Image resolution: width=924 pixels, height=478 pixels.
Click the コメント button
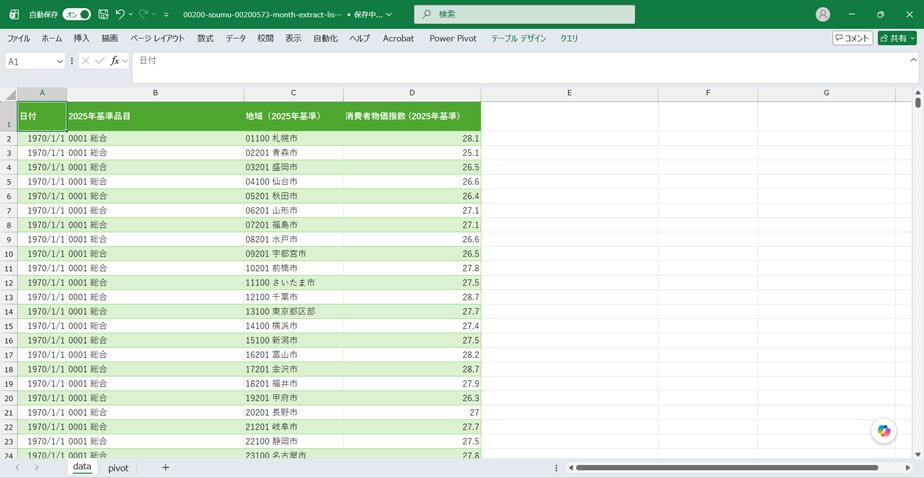(852, 38)
